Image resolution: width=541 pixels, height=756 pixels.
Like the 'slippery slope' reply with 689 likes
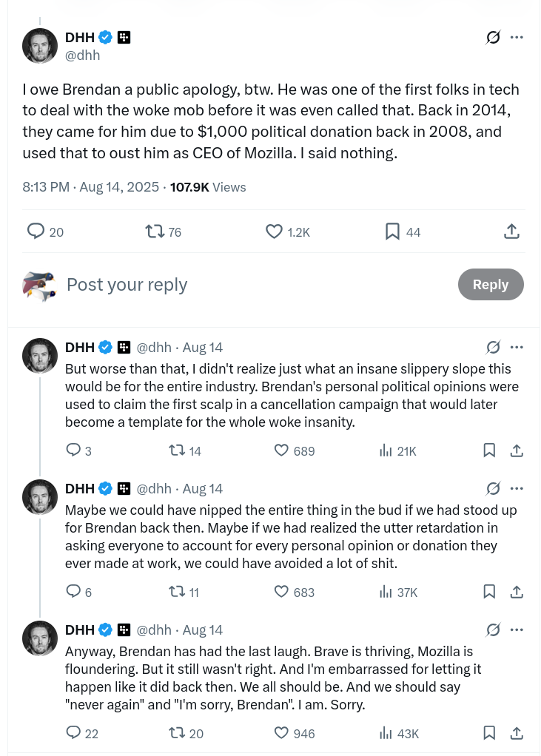coord(282,450)
